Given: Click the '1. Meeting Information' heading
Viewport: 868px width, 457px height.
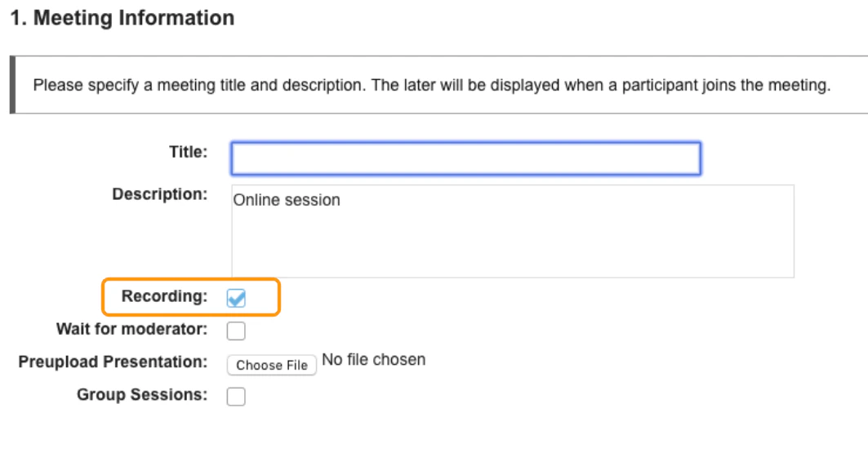Looking at the screenshot, I should 122,17.
